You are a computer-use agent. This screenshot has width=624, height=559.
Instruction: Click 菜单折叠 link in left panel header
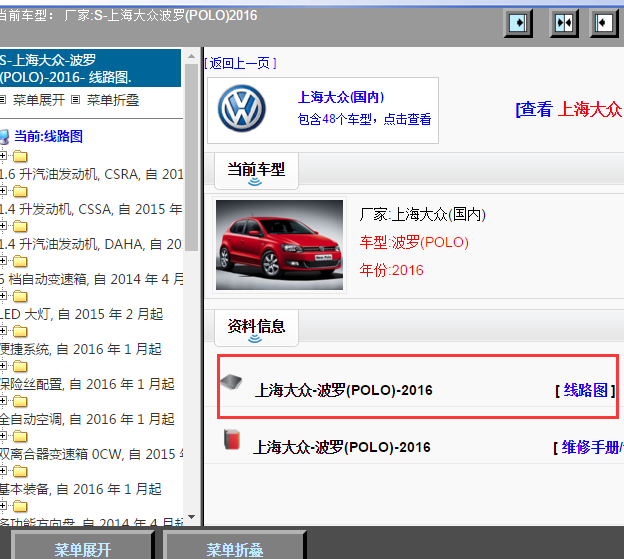click(x=113, y=100)
